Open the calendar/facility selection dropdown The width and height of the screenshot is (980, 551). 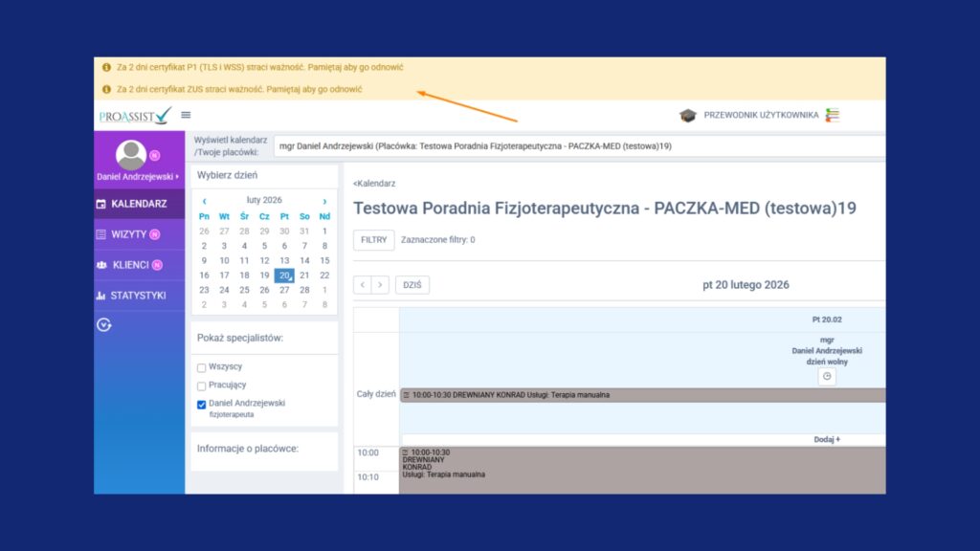click(x=578, y=146)
